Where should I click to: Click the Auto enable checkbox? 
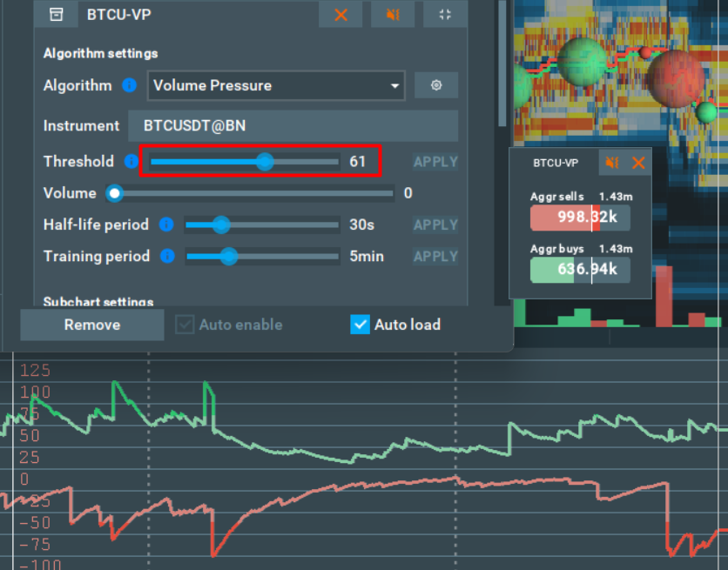coord(185,325)
